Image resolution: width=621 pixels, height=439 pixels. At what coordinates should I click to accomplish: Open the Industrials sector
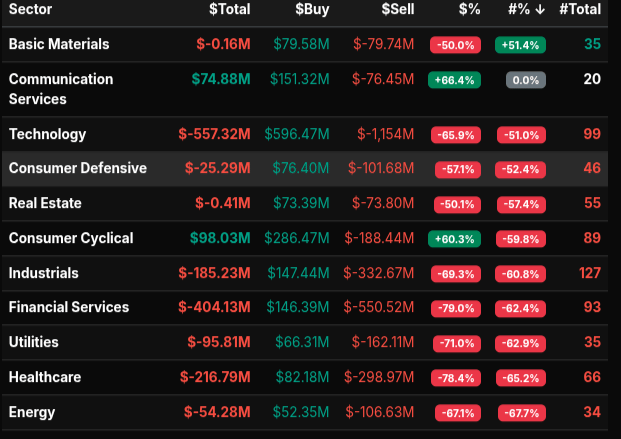coord(43,273)
